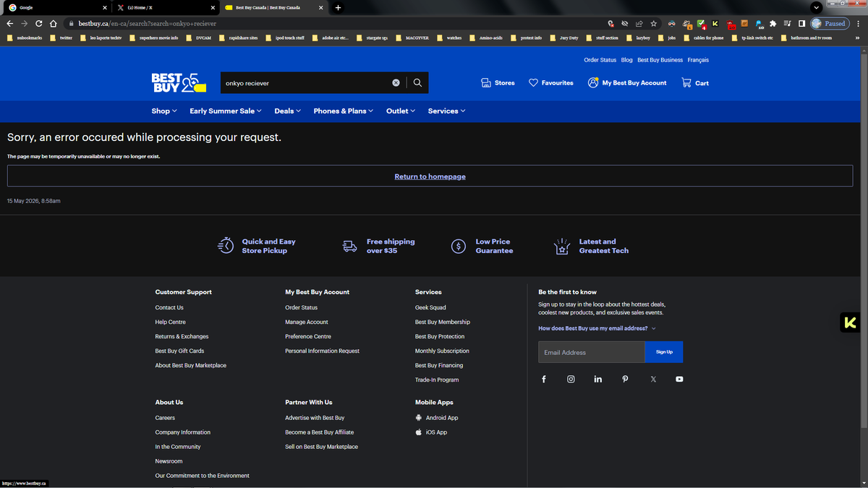This screenshot has height=488, width=868.
Task: Expand the Shop menu
Action: 164,111
